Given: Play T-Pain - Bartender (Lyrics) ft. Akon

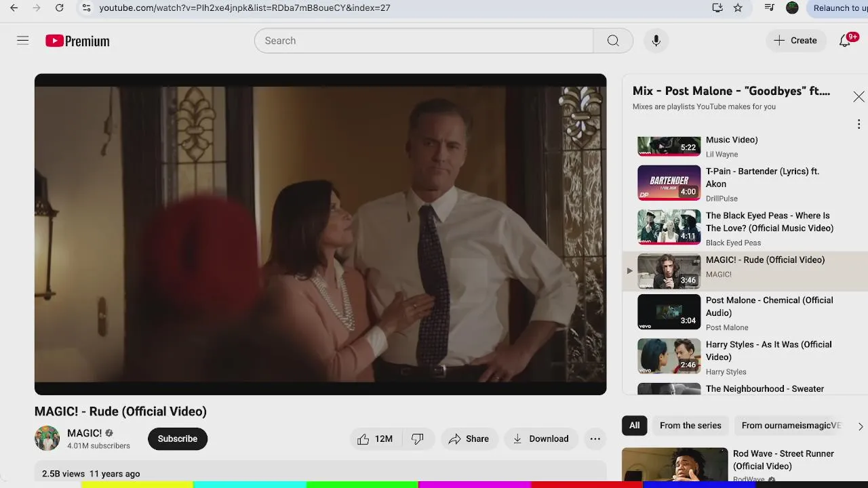Looking at the screenshot, I should pos(762,178).
